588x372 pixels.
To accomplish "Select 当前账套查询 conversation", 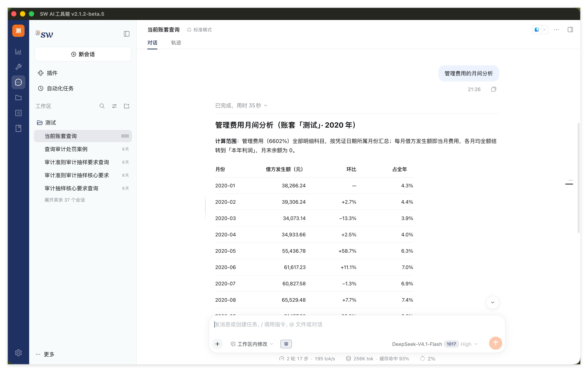I will tap(83, 136).
